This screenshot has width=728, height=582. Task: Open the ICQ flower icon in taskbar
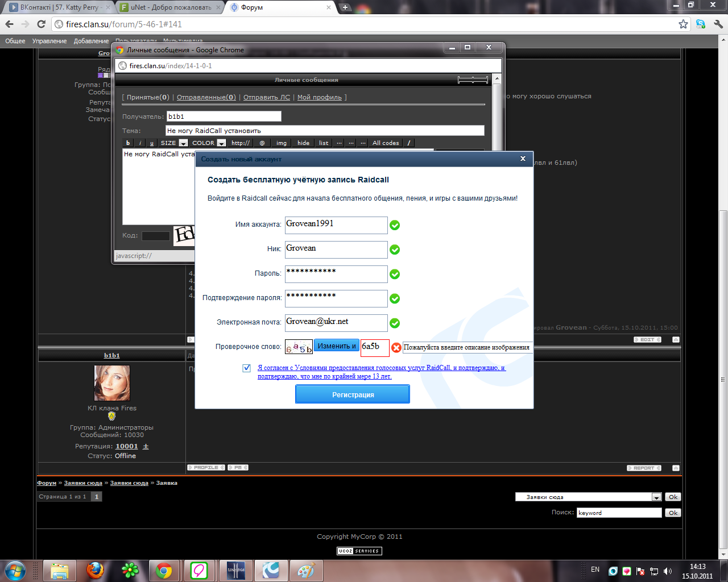coord(130,570)
